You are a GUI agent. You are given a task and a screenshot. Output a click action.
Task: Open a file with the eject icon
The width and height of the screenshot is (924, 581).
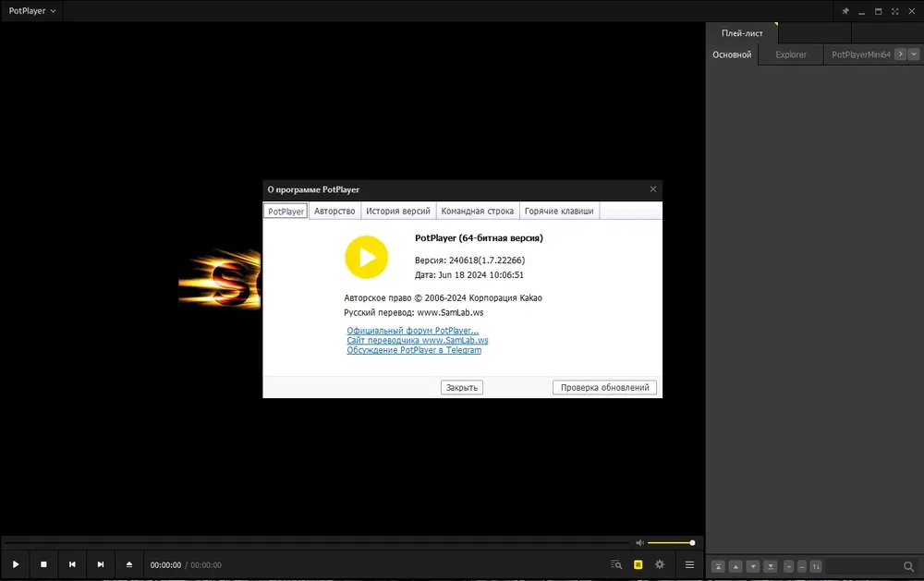tap(129, 564)
